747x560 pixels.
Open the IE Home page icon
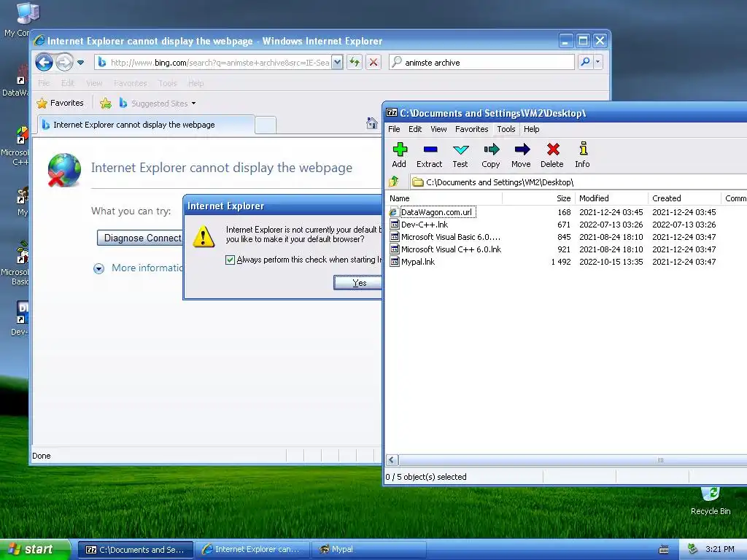pyautogui.click(x=371, y=122)
